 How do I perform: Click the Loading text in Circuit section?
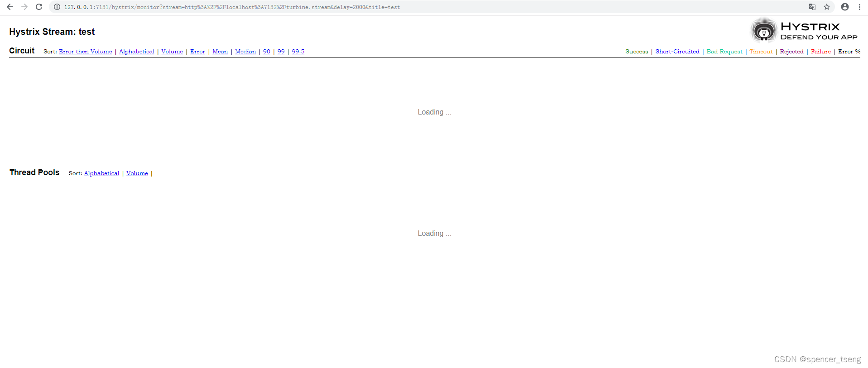tap(434, 112)
